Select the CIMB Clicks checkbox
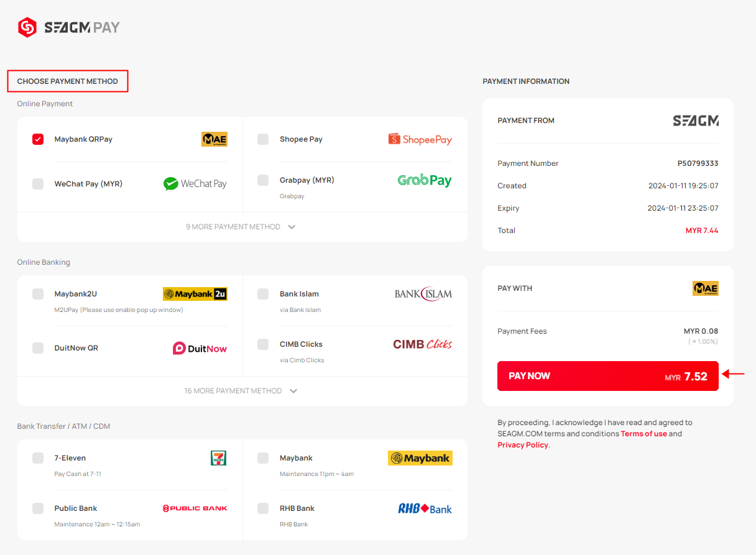Viewport: 756px width, 555px height. point(263,344)
